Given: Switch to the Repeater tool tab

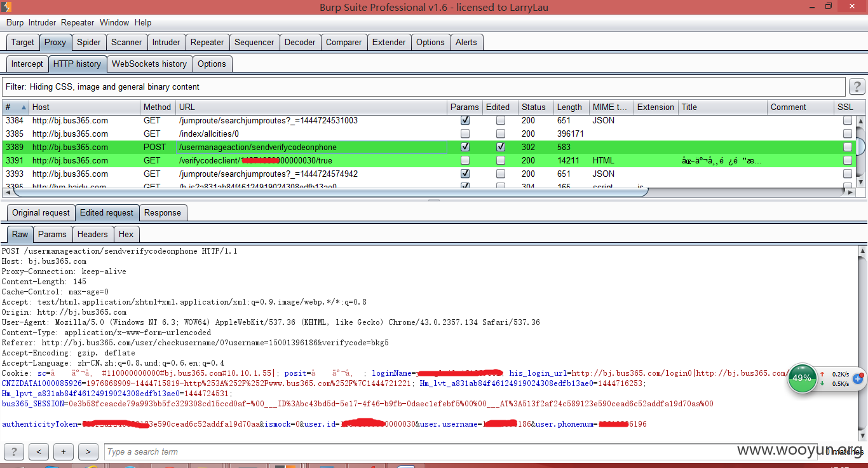Looking at the screenshot, I should (207, 42).
